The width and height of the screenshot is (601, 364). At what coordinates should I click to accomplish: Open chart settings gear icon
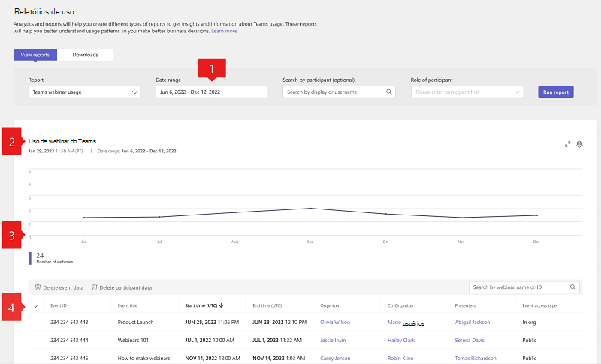click(579, 144)
